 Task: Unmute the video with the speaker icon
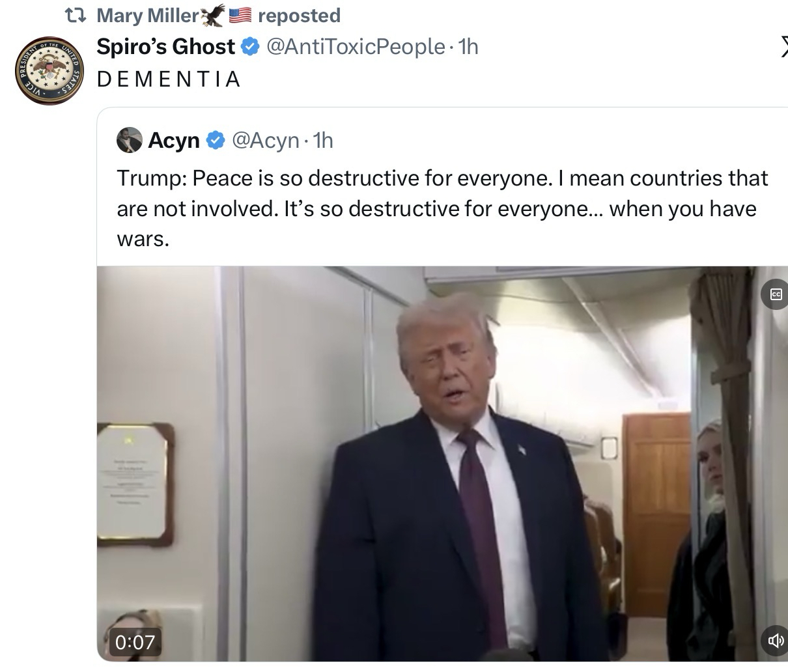point(775,641)
